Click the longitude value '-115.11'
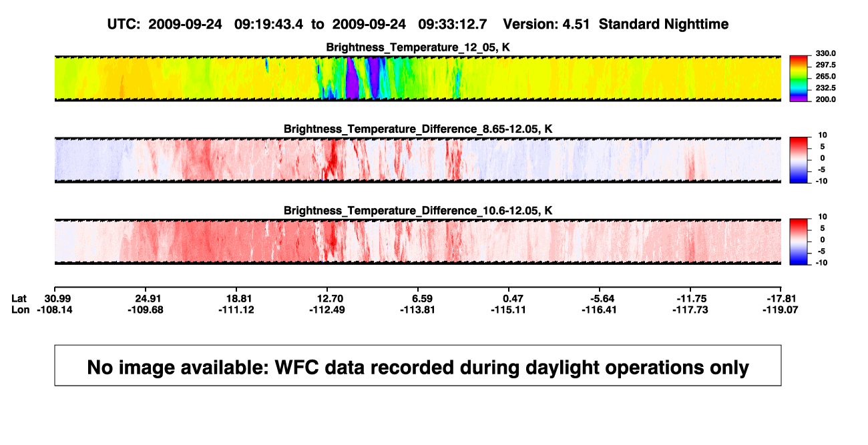 tap(507, 310)
